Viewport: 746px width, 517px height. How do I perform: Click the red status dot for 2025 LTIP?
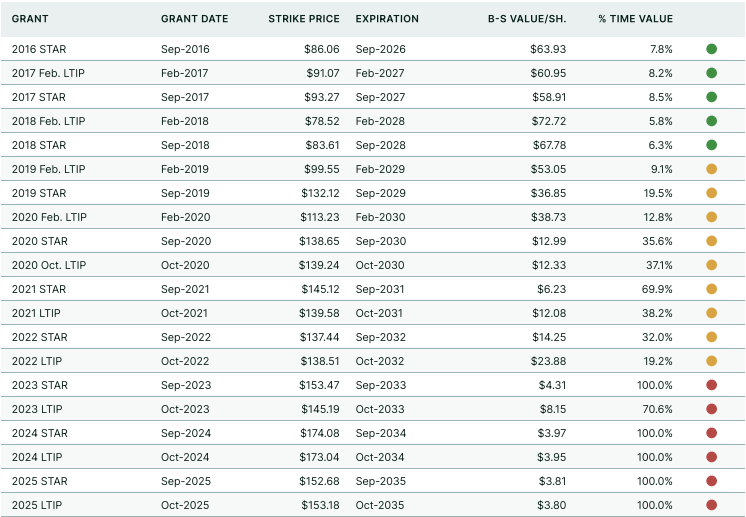point(711,505)
